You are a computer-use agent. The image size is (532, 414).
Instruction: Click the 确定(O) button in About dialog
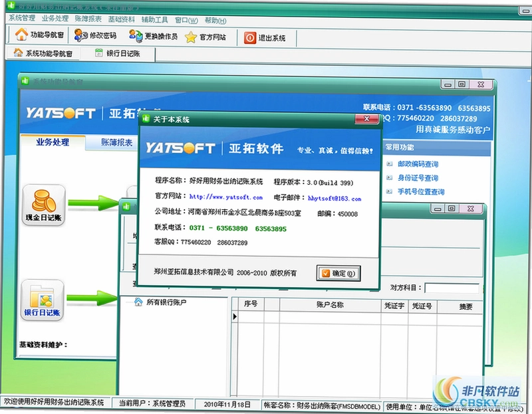(338, 273)
